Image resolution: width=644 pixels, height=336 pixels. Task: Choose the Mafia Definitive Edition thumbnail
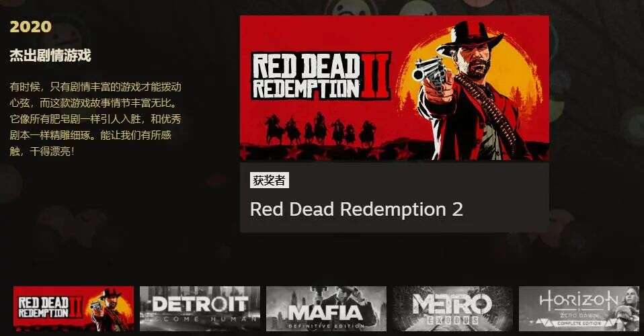click(327, 309)
